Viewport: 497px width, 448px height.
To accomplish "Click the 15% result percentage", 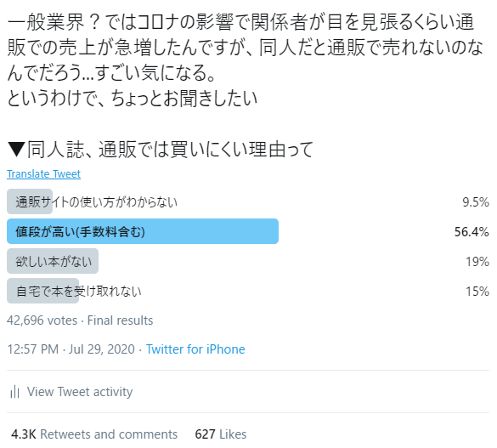I will tap(477, 291).
